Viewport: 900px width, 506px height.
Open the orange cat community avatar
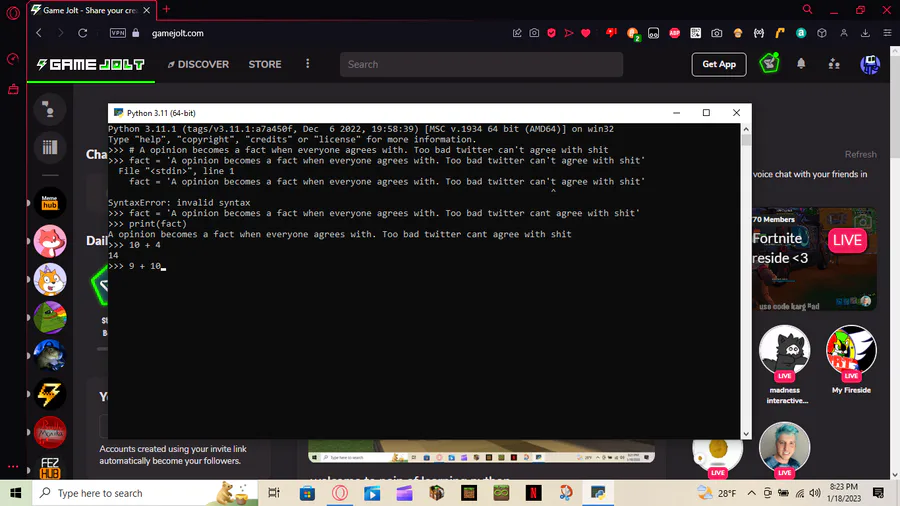pos(50,279)
